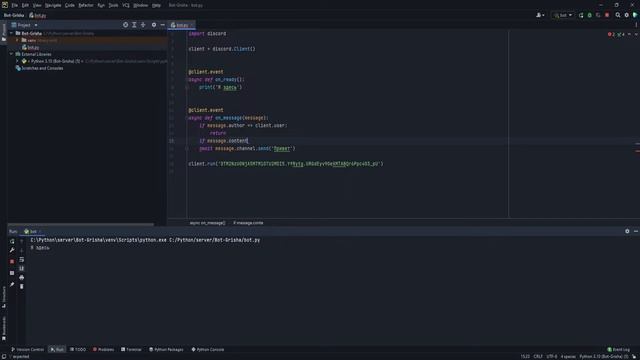Open Terminal tool window
Screen dimensions: 640x360
tap(131, 349)
